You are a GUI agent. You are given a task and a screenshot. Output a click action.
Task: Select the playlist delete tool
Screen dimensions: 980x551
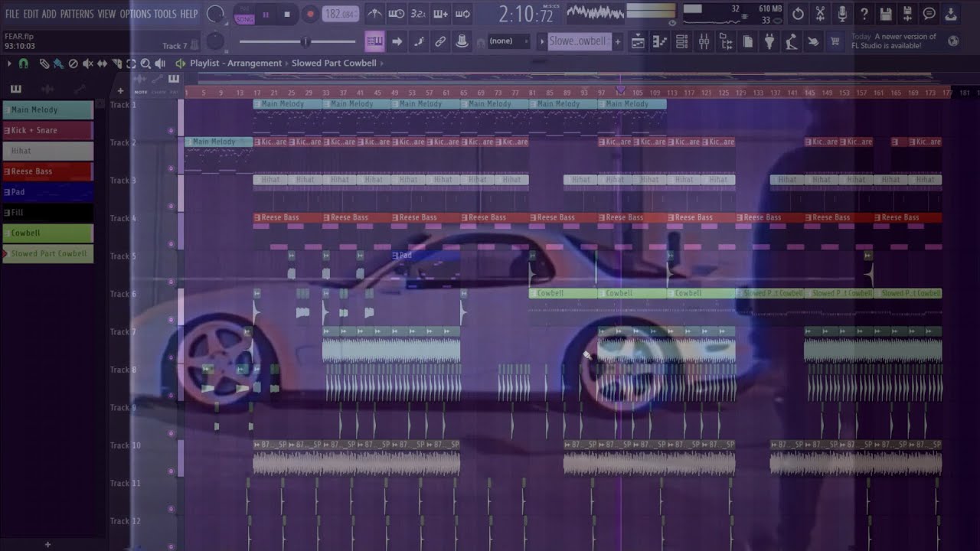(x=73, y=64)
